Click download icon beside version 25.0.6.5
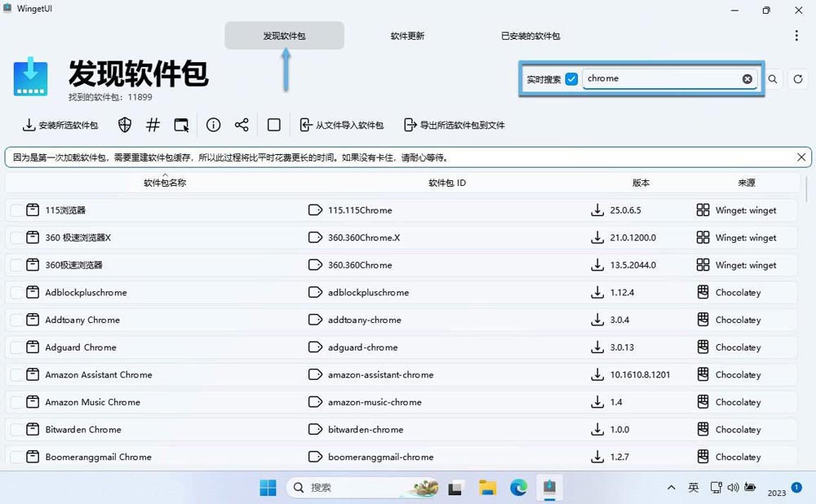The image size is (816, 504). point(597,210)
